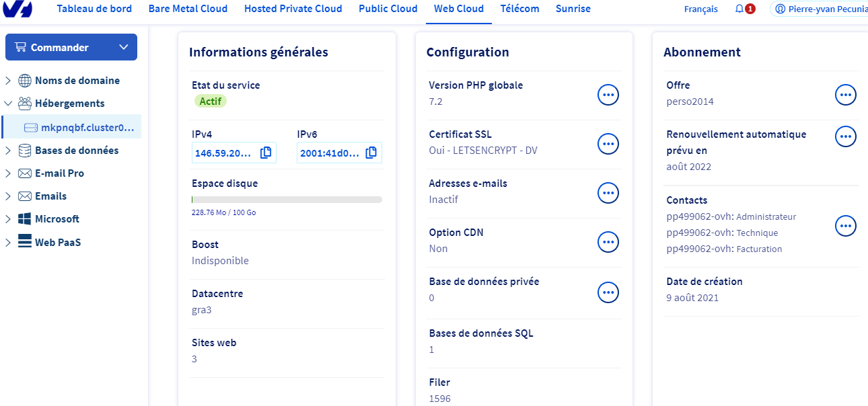This screenshot has width=868, height=406.
Task: Open the notifications bell icon
Action: [739, 9]
